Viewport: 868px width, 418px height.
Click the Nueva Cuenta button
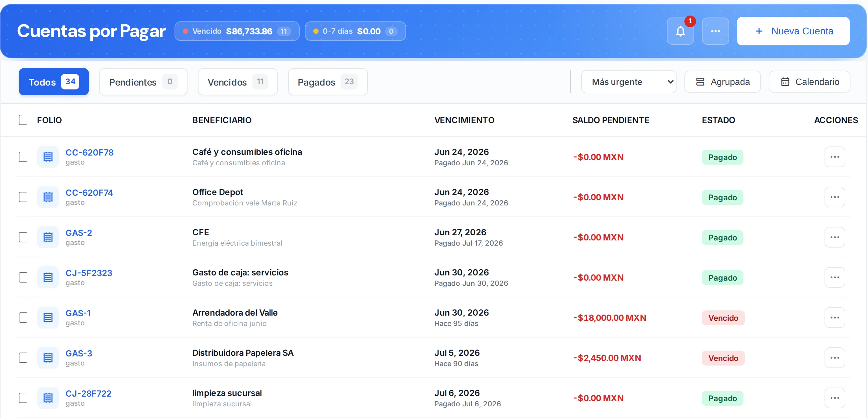(793, 31)
